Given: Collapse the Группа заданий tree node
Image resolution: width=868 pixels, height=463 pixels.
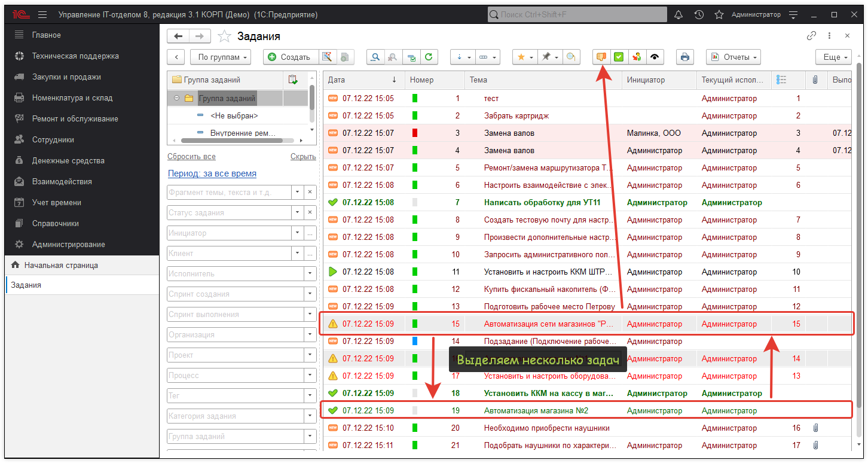Looking at the screenshot, I should (x=176, y=98).
